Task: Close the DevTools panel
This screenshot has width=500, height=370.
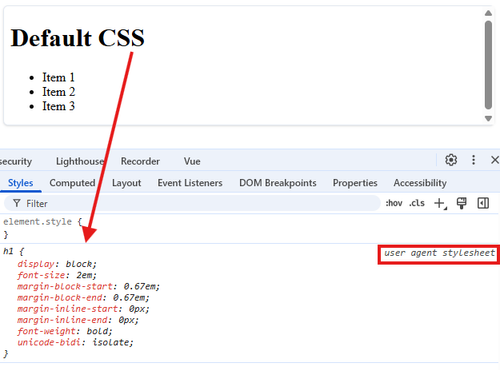Action: (x=495, y=160)
